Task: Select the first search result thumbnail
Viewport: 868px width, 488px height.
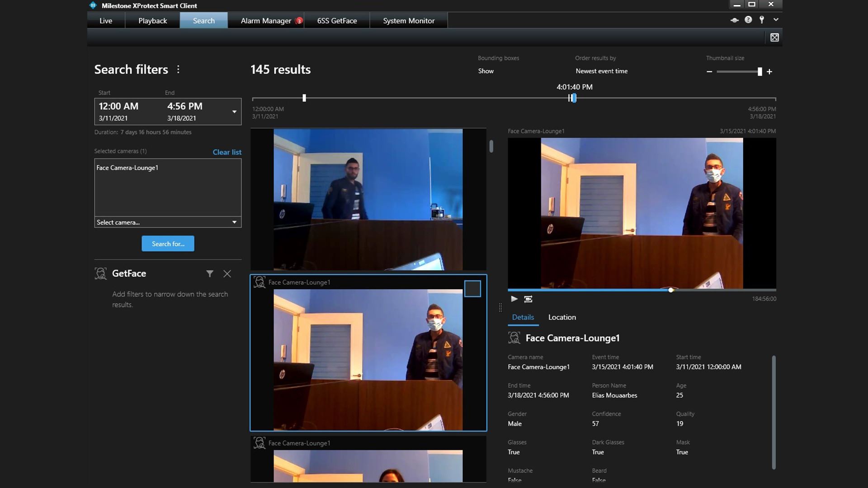Action: pos(368,199)
